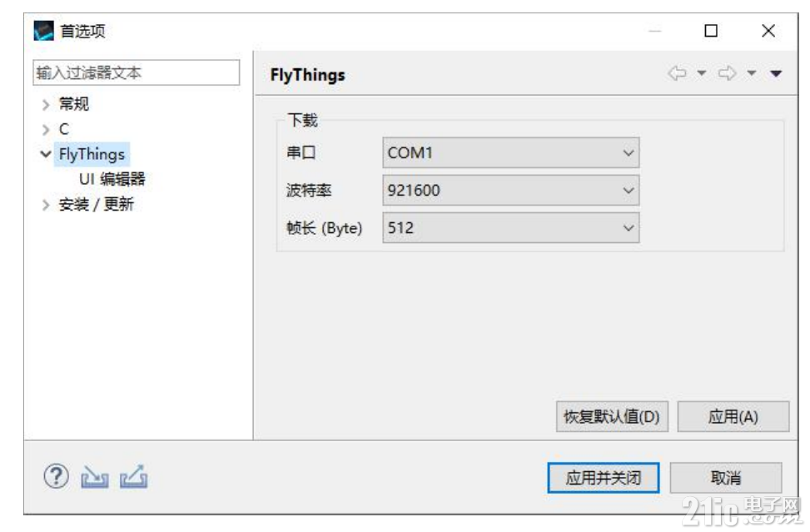
Task: Select FlyThings in the preferences tree
Action: (x=92, y=154)
